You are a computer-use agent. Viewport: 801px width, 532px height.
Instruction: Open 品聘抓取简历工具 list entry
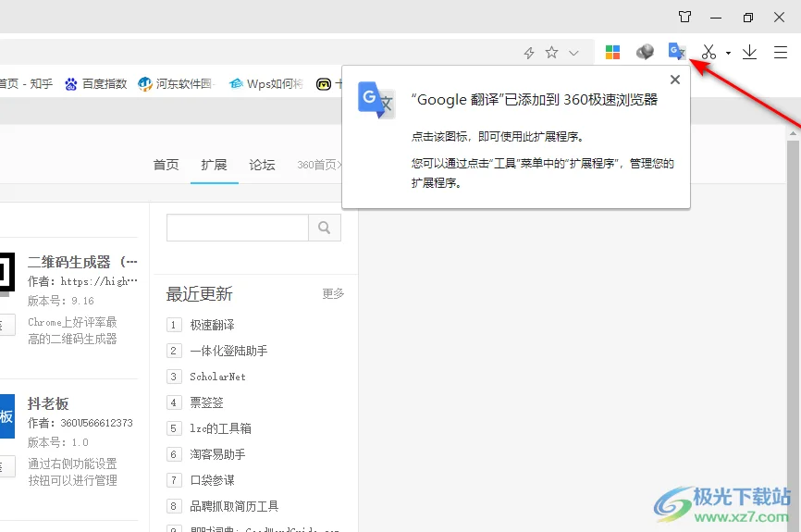235,506
